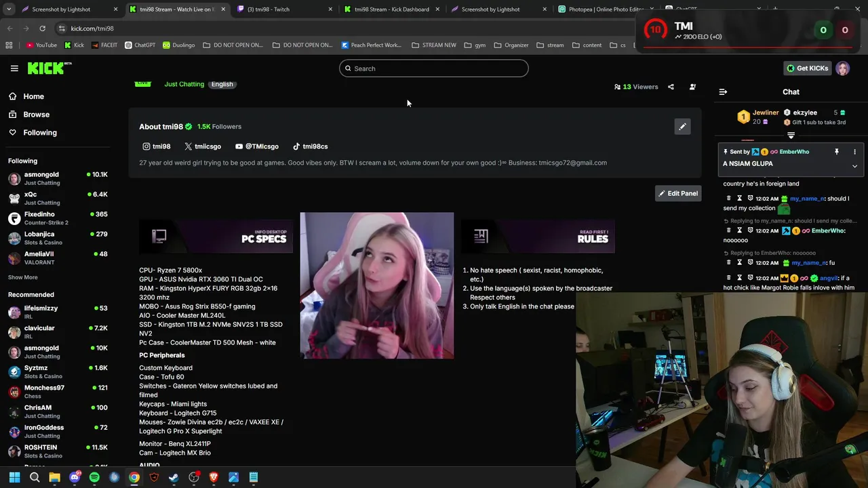Click the 13 Viewers count
This screenshot has height=488, width=868.
click(x=636, y=87)
